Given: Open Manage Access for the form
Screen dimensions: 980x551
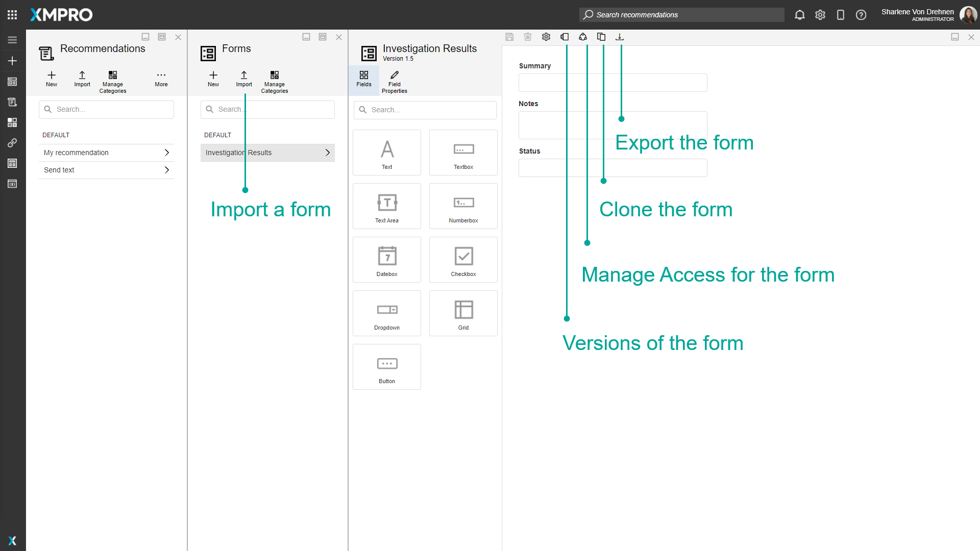Looking at the screenshot, I should tap(583, 37).
